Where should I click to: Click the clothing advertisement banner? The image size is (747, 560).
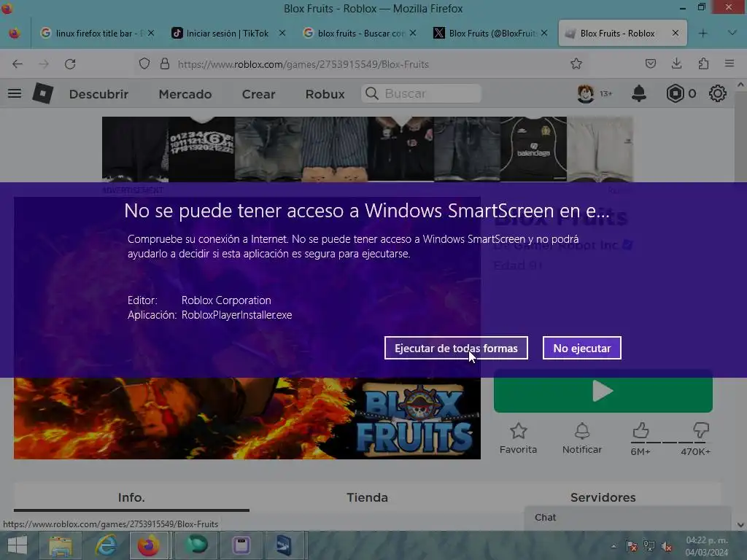point(368,149)
